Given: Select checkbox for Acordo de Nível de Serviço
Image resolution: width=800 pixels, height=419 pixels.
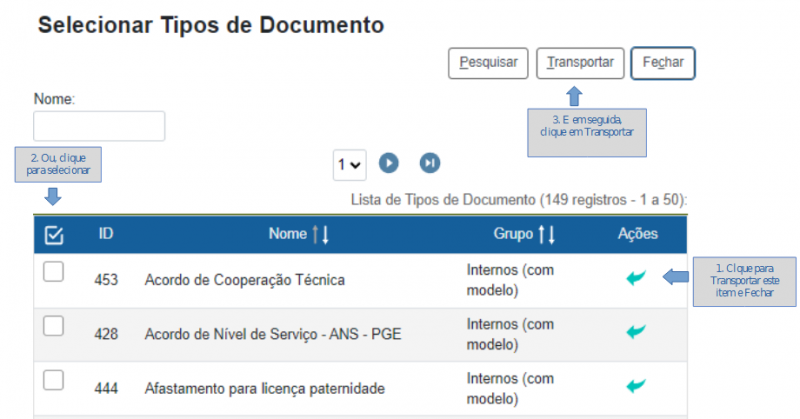Looking at the screenshot, I should click(54, 325).
